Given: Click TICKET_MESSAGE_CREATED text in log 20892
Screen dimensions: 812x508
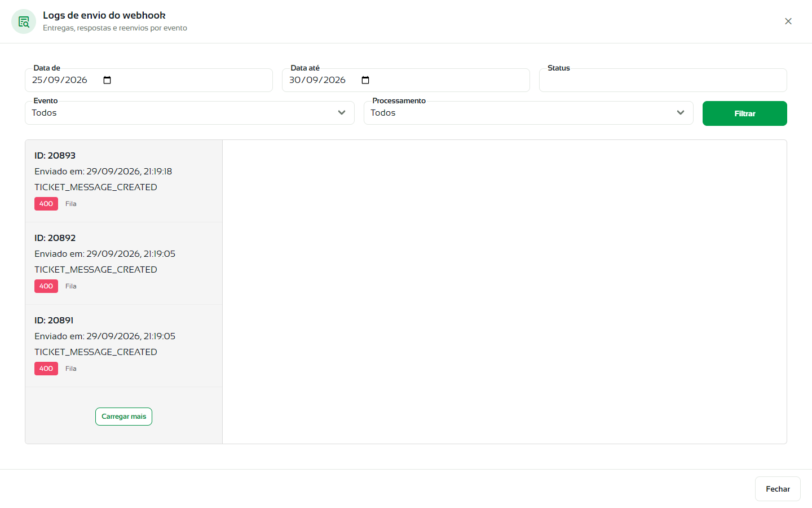Looking at the screenshot, I should pos(96,269).
